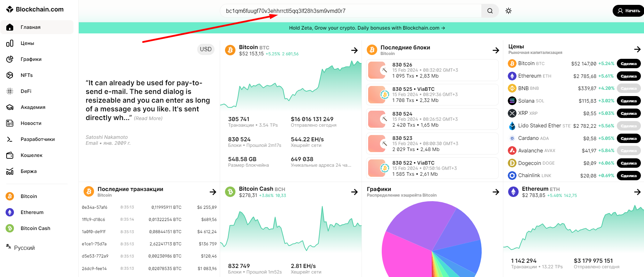Click Сделка button for Cardano ADA

[x=629, y=138]
